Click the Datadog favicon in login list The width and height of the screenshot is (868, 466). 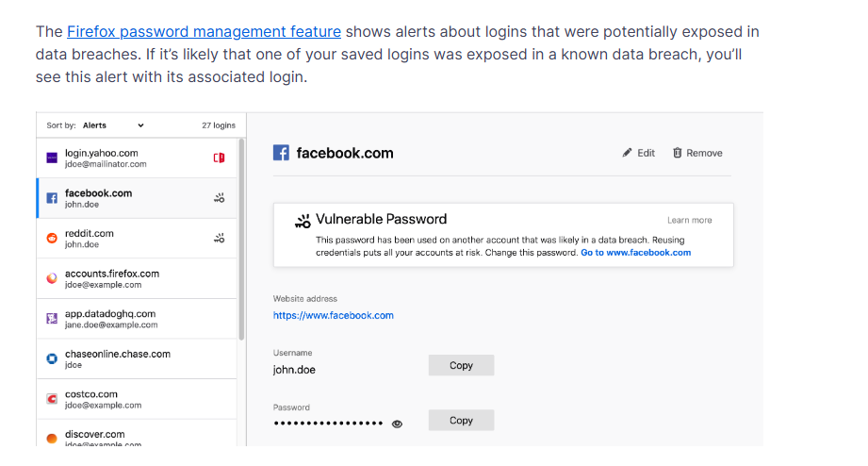pos(52,320)
